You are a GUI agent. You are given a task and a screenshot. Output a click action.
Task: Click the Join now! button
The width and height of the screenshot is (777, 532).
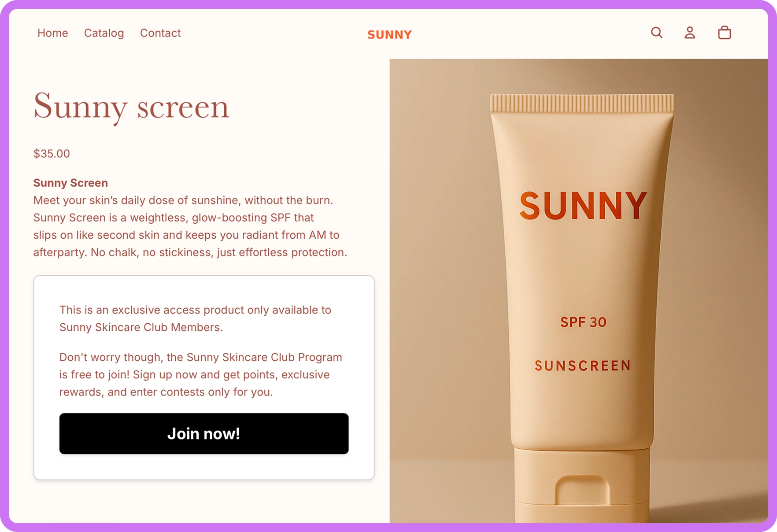204,433
